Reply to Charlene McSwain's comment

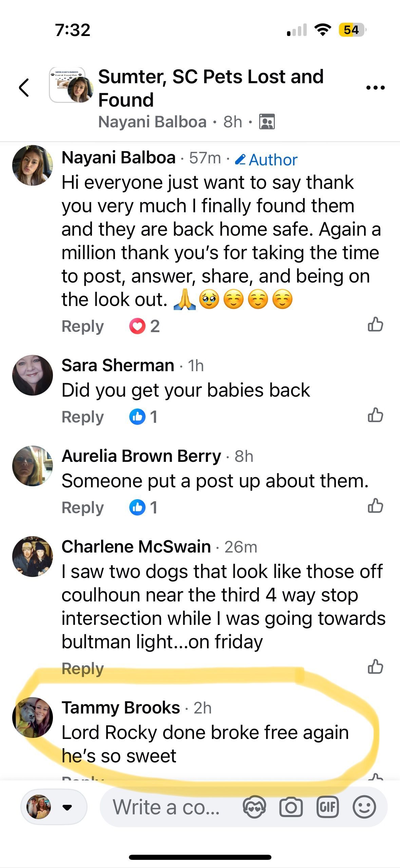82,669
